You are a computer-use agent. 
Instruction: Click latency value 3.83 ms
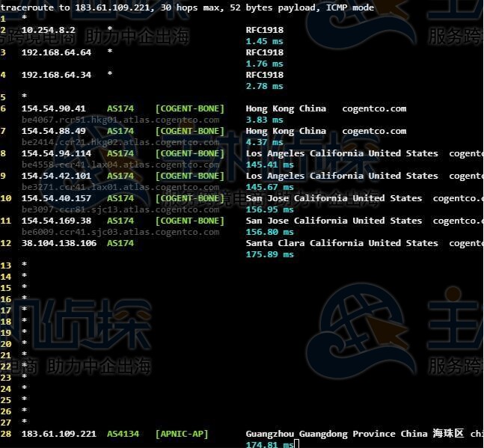(x=264, y=120)
